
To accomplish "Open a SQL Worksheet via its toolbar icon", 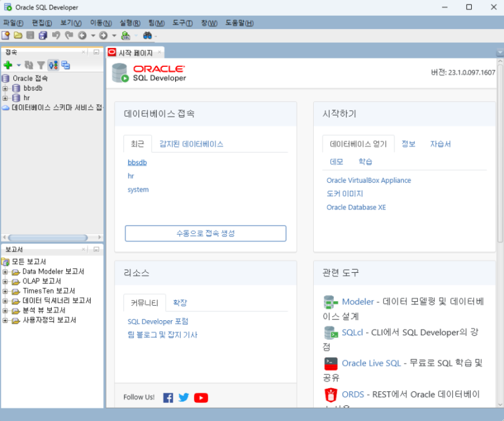I will 126,35.
